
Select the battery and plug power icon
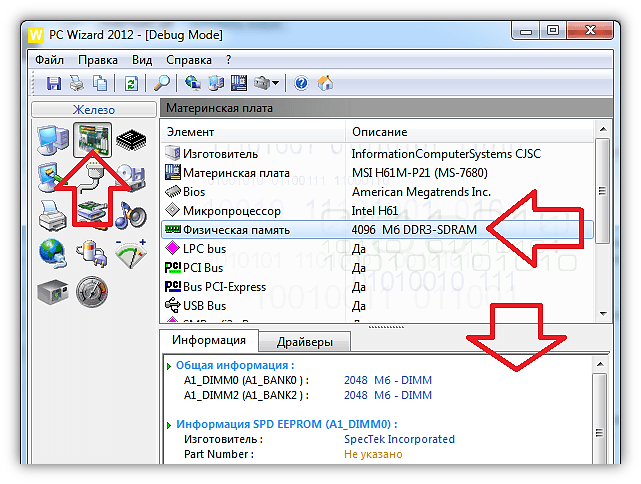pyautogui.click(x=92, y=253)
